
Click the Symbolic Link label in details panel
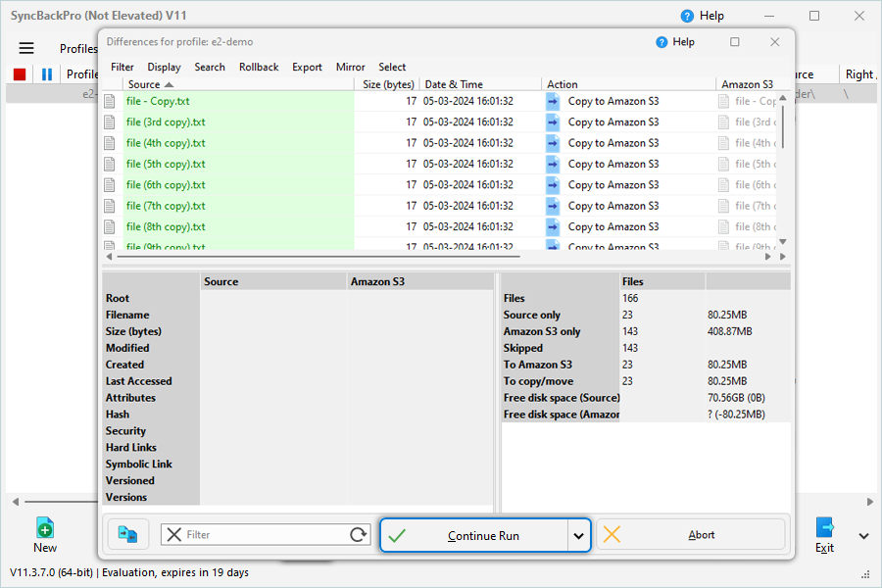point(139,465)
